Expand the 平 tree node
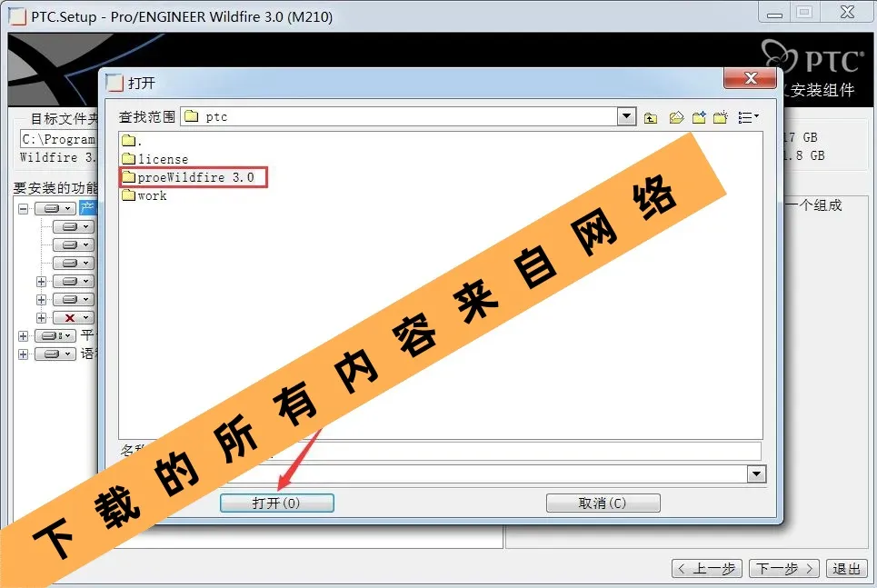 pyautogui.click(x=23, y=336)
